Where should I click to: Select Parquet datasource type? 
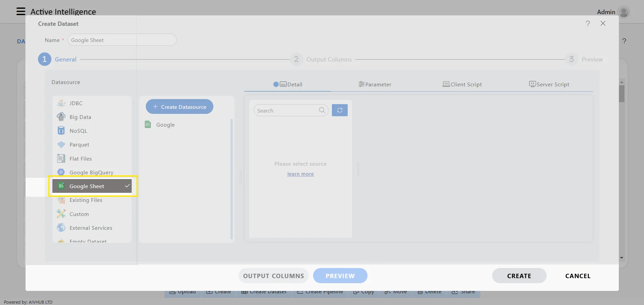coord(92,144)
